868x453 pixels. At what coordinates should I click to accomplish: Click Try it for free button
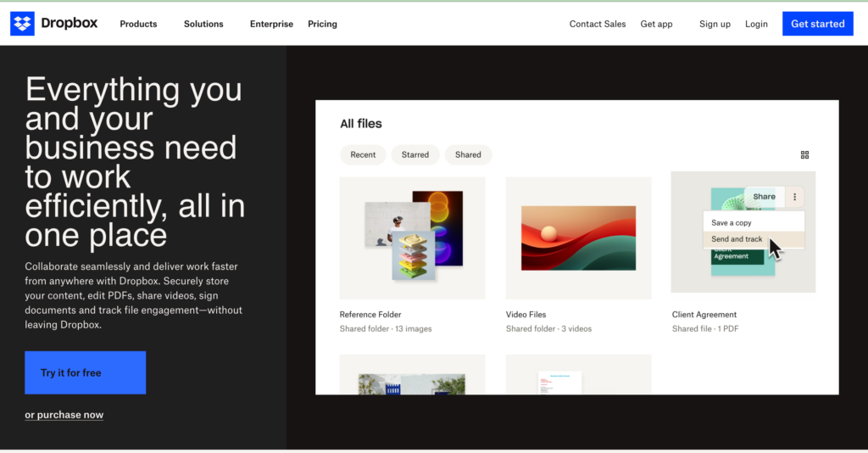click(86, 372)
